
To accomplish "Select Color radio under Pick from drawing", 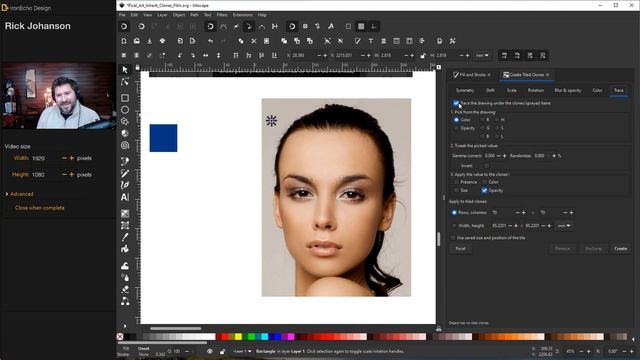I will point(456,120).
